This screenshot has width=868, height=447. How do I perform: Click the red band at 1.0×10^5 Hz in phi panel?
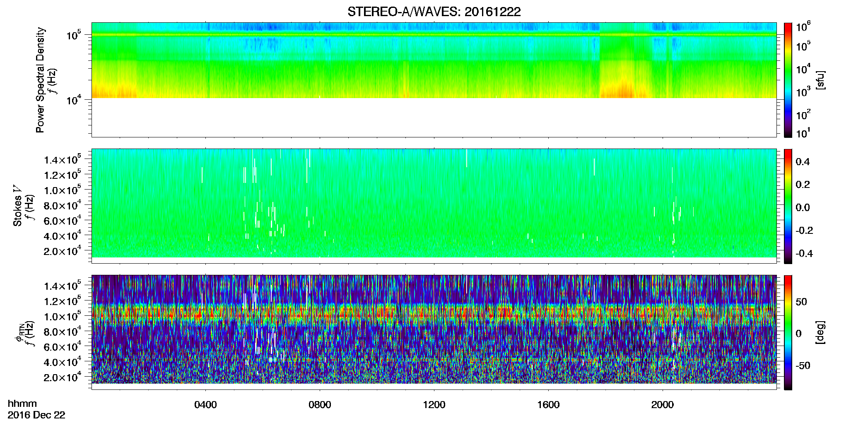coord(434,315)
